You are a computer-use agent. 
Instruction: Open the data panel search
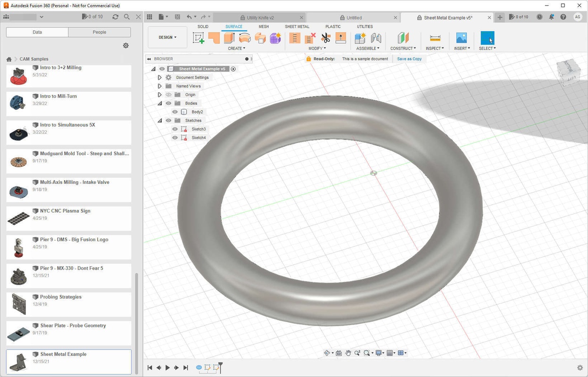(127, 17)
